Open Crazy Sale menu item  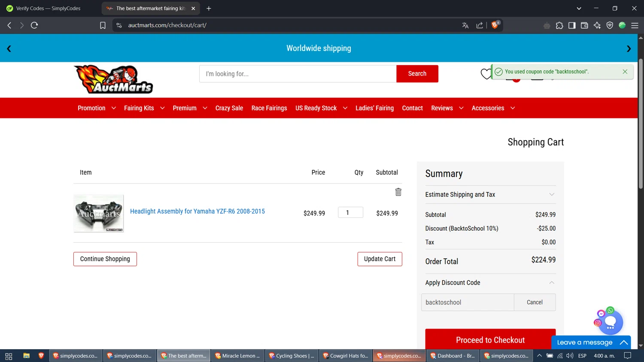point(229,108)
